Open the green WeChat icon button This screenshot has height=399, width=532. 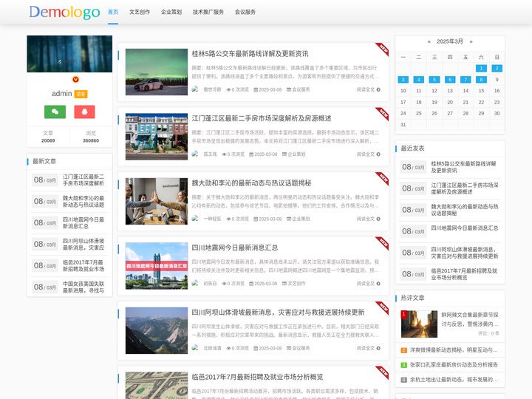click(55, 112)
